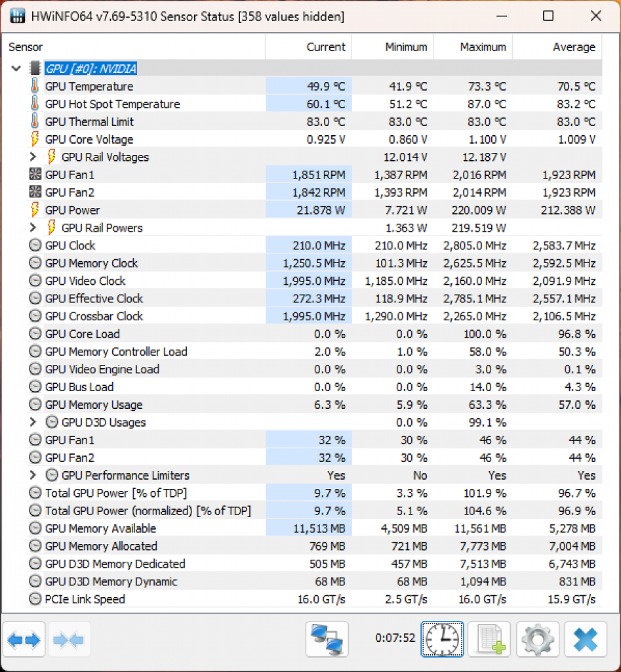The width and height of the screenshot is (621, 672).
Task: Click the 2.5 GT/s minimum PCIe Link Speed
Action: pos(406,599)
